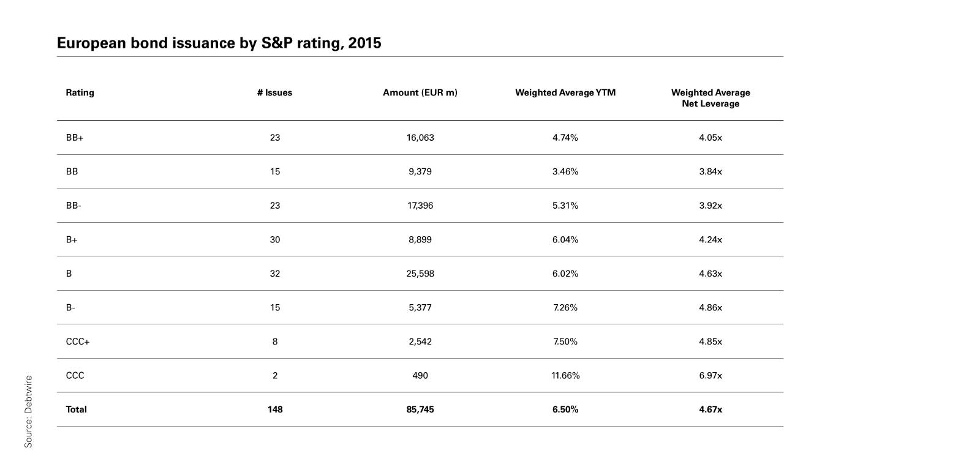Click the Total row label

coord(77,409)
